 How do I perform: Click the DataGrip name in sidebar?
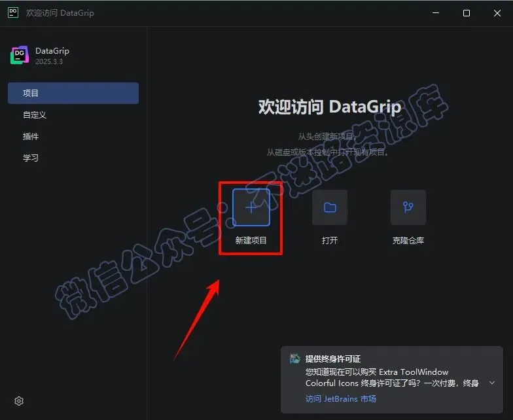[52, 51]
